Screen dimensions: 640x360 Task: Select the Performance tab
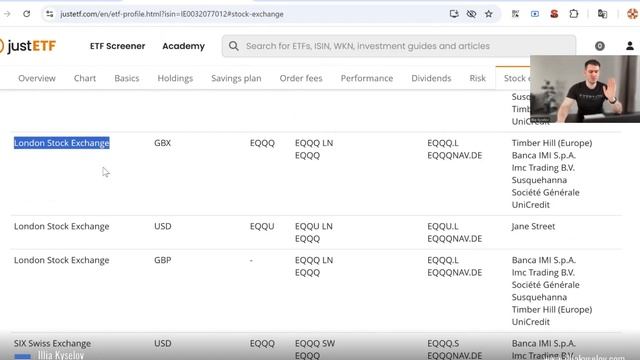[367, 78]
